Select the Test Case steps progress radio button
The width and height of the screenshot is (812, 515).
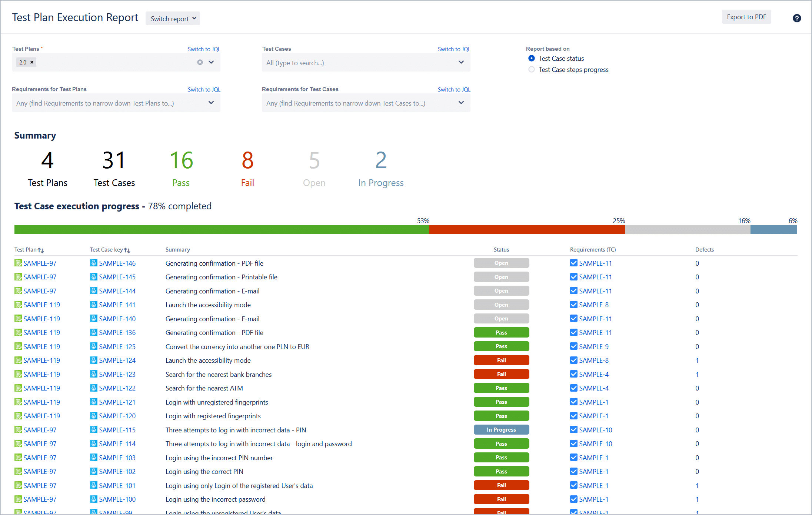pos(532,69)
